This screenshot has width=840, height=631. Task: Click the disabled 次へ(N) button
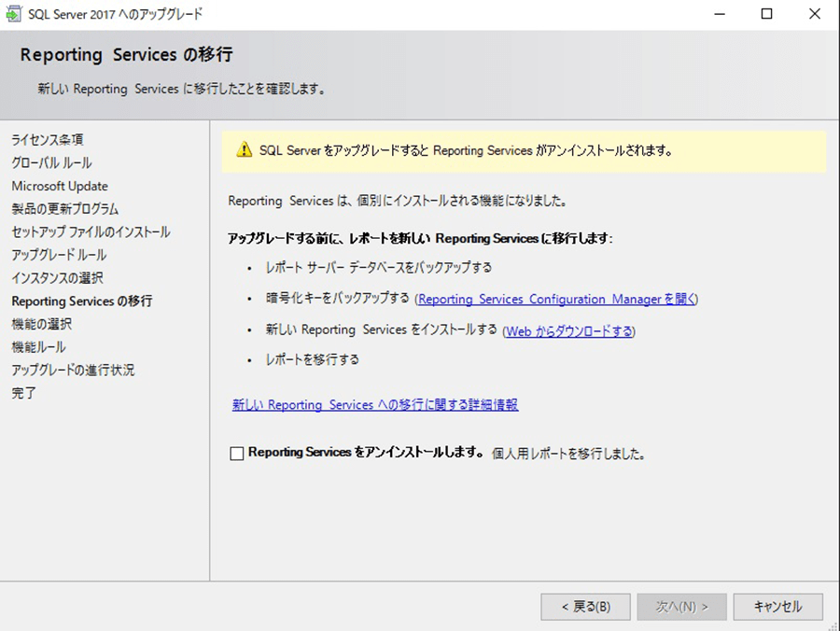(x=682, y=607)
